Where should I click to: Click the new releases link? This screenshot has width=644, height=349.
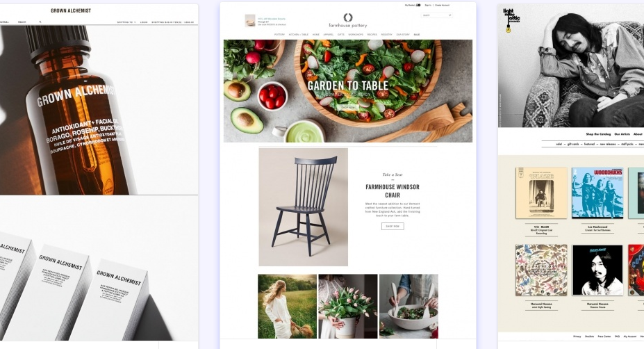[x=607, y=145]
